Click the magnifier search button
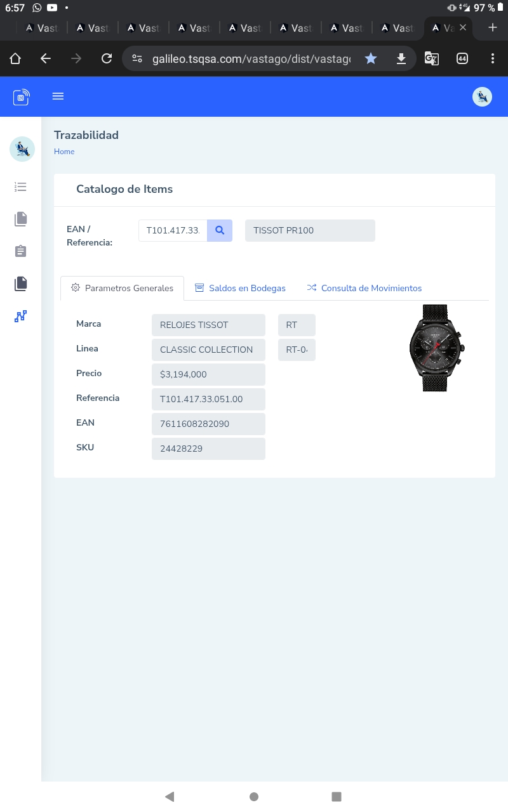The image size is (508, 812). pos(220,230)
